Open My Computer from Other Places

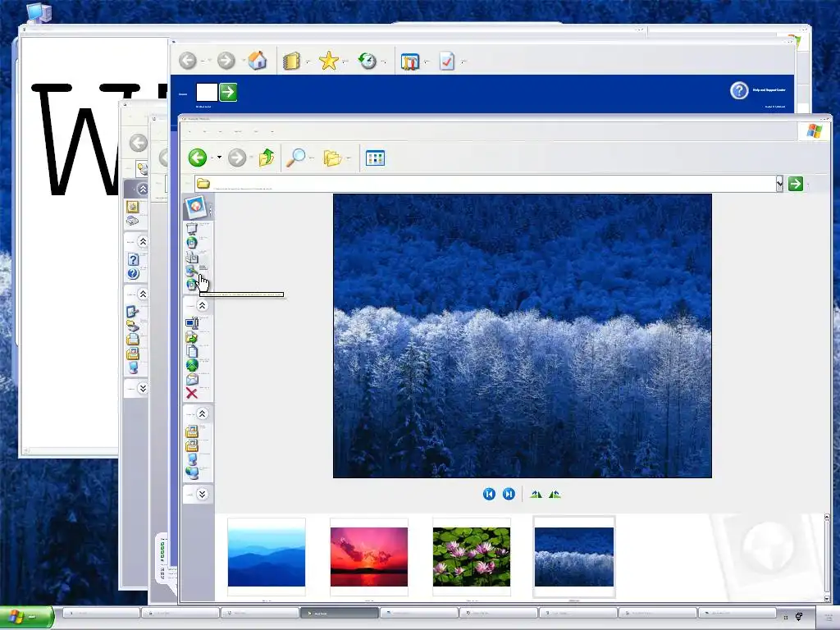click(192, 459)
